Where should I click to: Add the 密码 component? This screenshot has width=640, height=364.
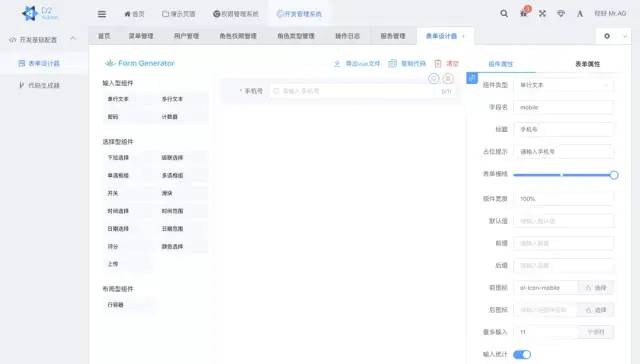(128, 117)
